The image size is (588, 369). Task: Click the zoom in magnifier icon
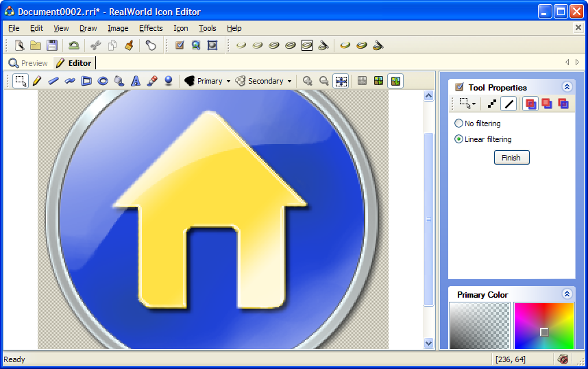[308, 81]
